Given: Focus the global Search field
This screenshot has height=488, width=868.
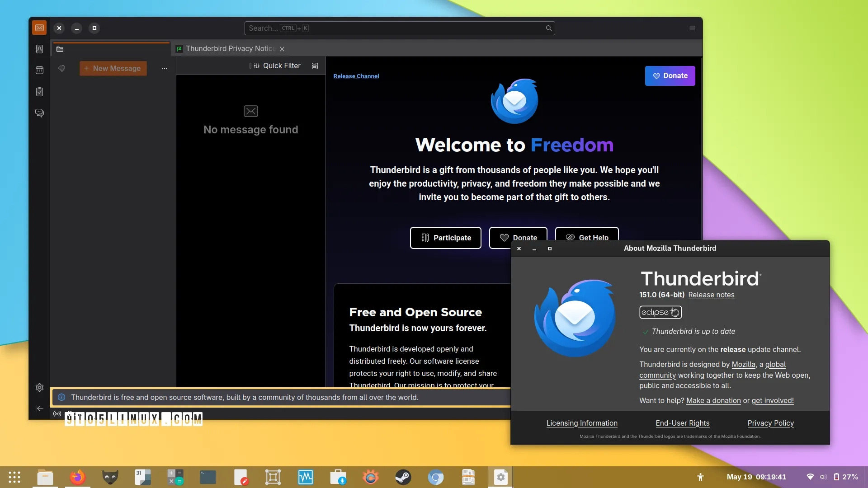Looking at the screenshot, I should (400, 28).
